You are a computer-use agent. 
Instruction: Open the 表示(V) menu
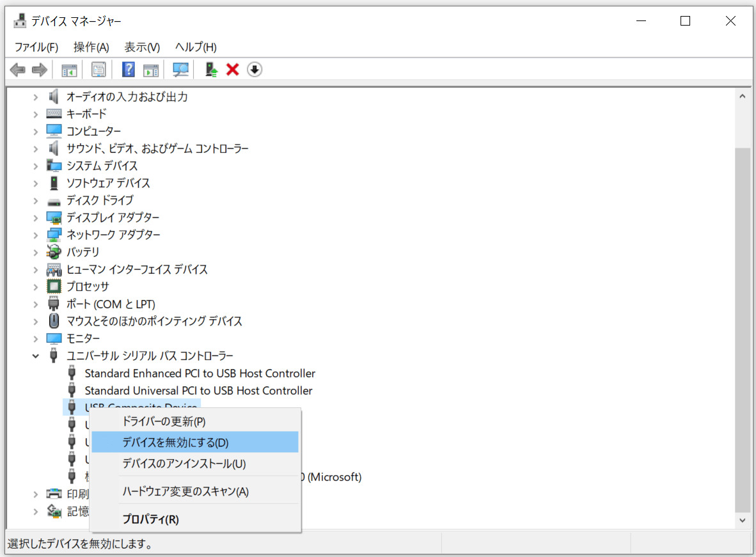point(142,47)
